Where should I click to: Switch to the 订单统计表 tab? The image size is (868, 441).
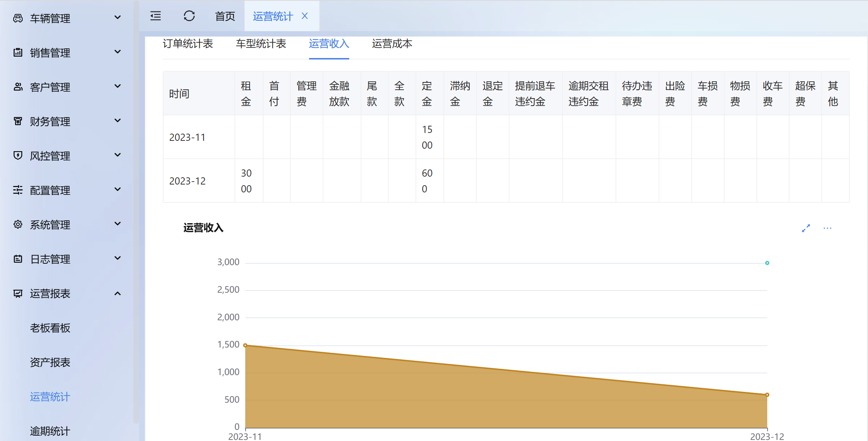click(x=188, y=44)
